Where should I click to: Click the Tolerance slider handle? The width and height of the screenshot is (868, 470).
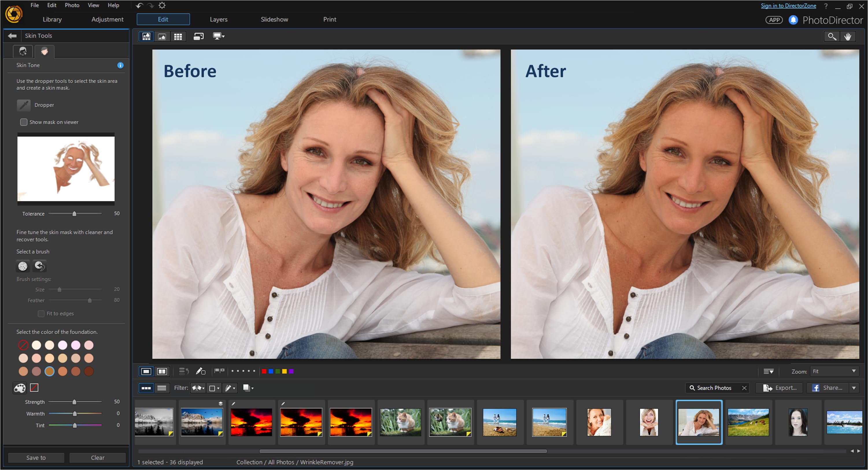(75, 214)
